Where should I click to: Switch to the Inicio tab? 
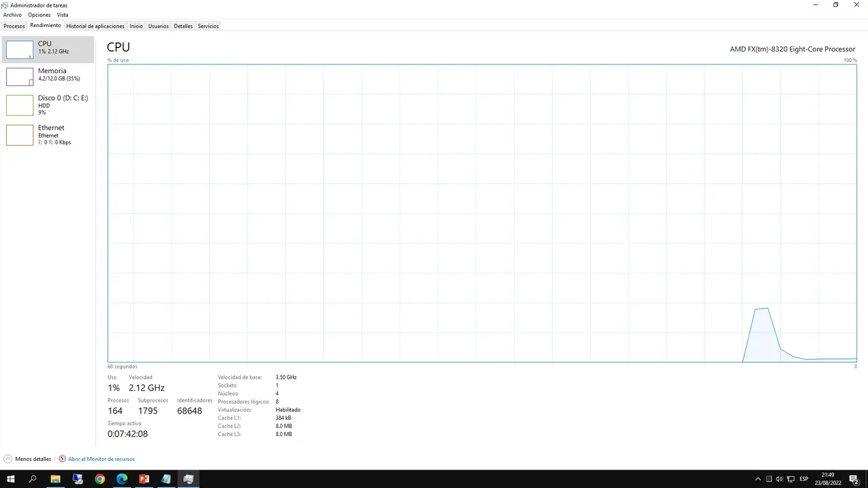pos(136,26)
